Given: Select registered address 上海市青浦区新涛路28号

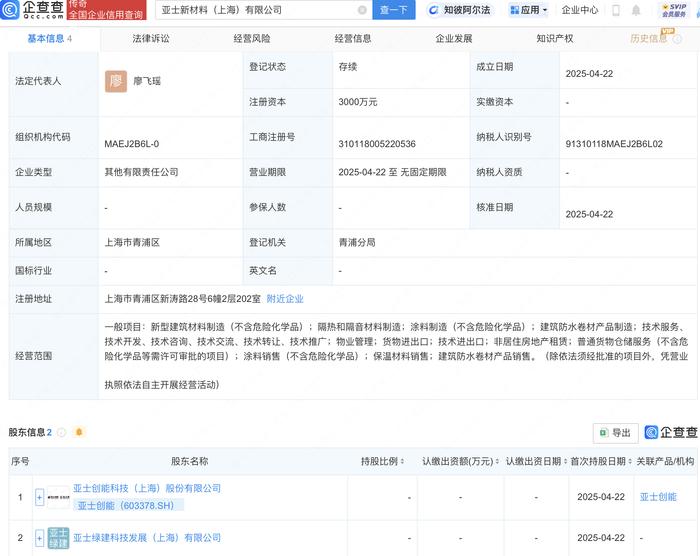Looking at the screenshot, I should pos(183,299).
